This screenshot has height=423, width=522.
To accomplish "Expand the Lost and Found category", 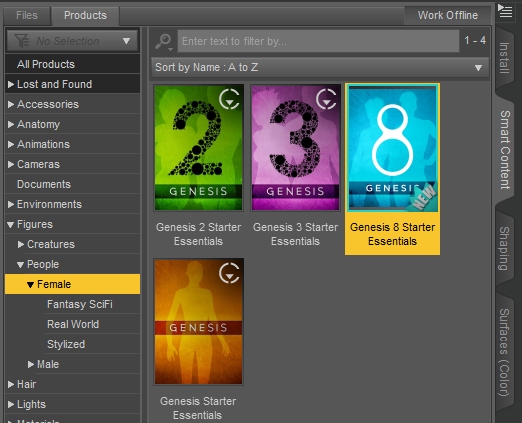I will pyautogui.click(x=11, y=84).
